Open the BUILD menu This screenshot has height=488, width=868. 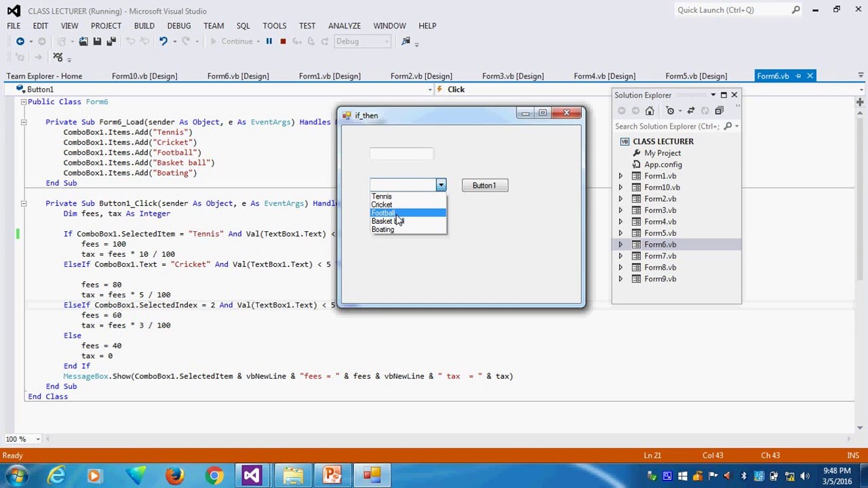coord(144,26)
